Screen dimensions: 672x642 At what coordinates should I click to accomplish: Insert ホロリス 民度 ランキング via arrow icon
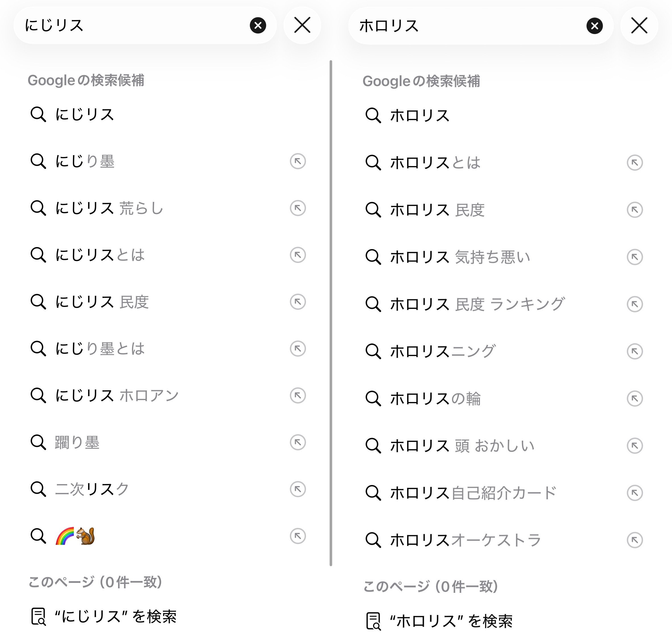[634, 304]
